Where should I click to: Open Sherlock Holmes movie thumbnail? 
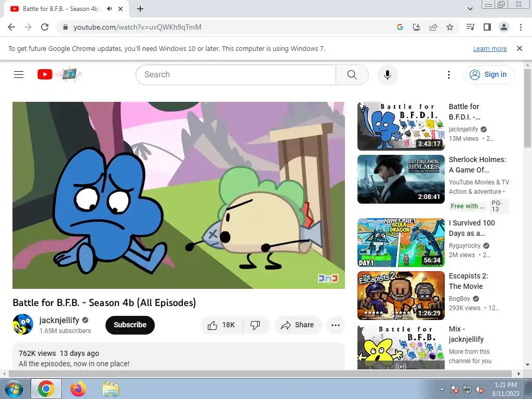pos(401,179)
